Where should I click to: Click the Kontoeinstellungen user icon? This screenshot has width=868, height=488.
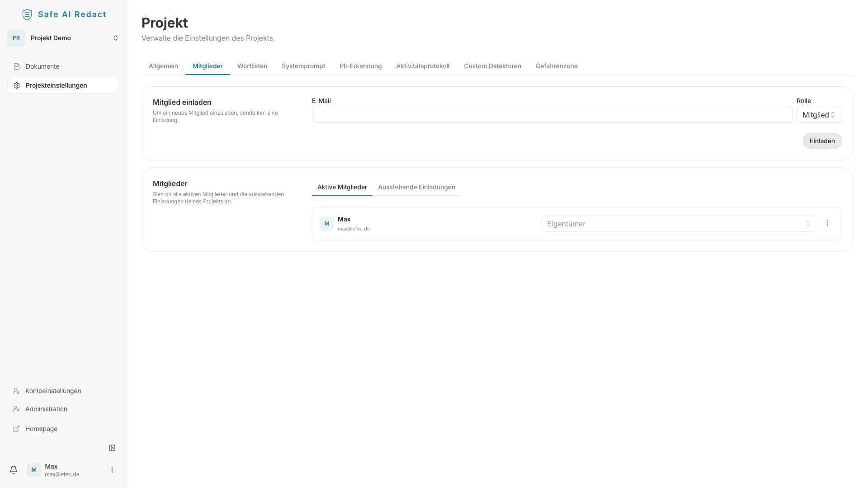pyautogui.click(x=16, y=391)
